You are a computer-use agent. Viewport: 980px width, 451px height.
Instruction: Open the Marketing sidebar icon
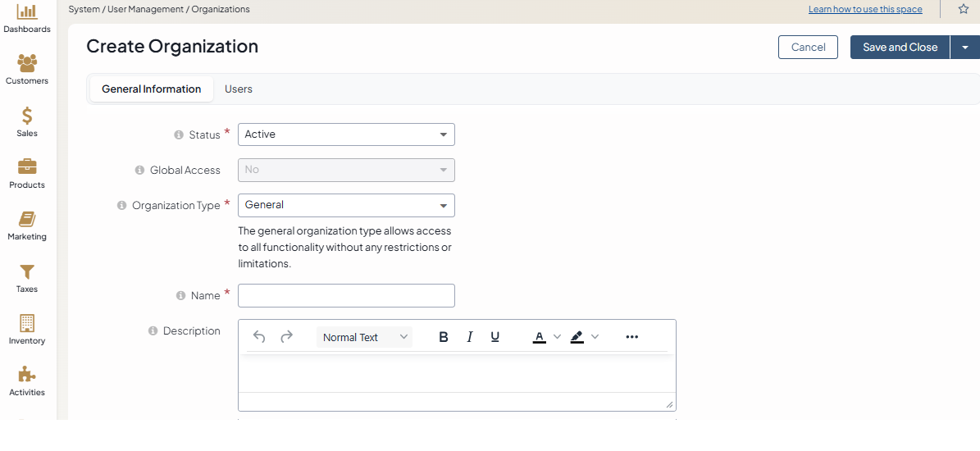pos(27,219)
